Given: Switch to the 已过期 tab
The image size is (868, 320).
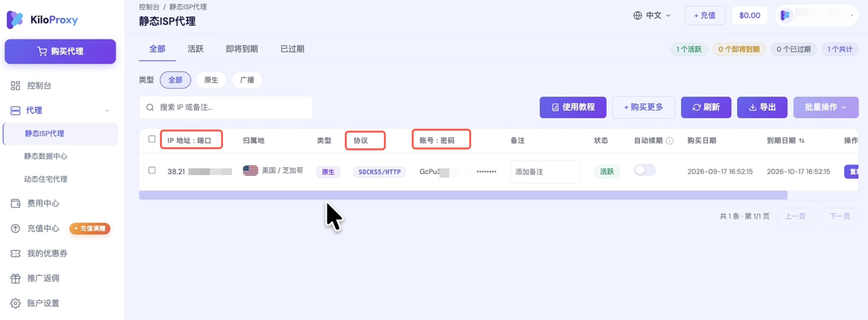Looking at the screenshot, I should pyautogui.click(x=292, y=49).
